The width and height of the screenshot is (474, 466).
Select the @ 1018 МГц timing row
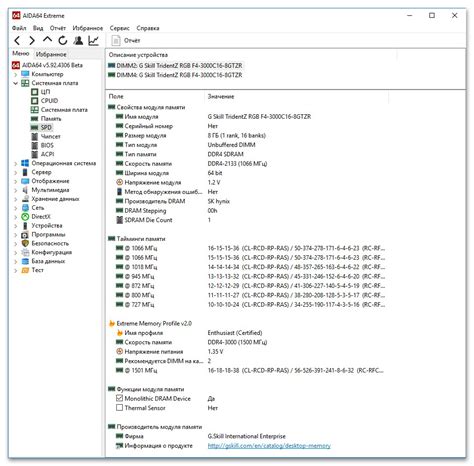point(250,267)
